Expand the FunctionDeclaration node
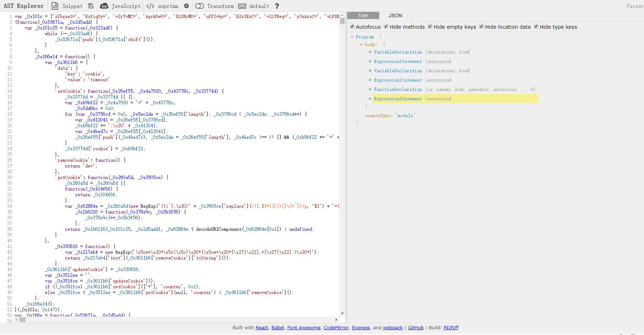The height and width of the screenshot is (335, 644). tap(370, 90)
